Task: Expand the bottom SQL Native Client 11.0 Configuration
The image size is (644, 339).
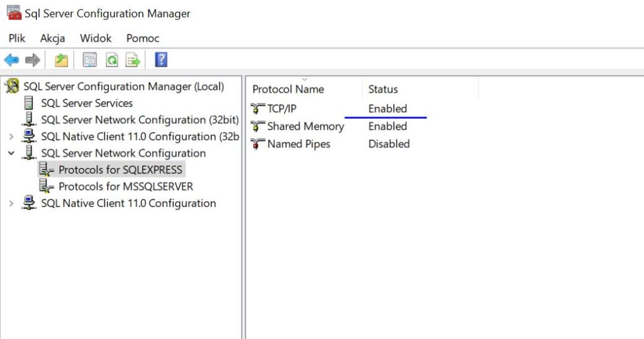Action: point(11,203)
